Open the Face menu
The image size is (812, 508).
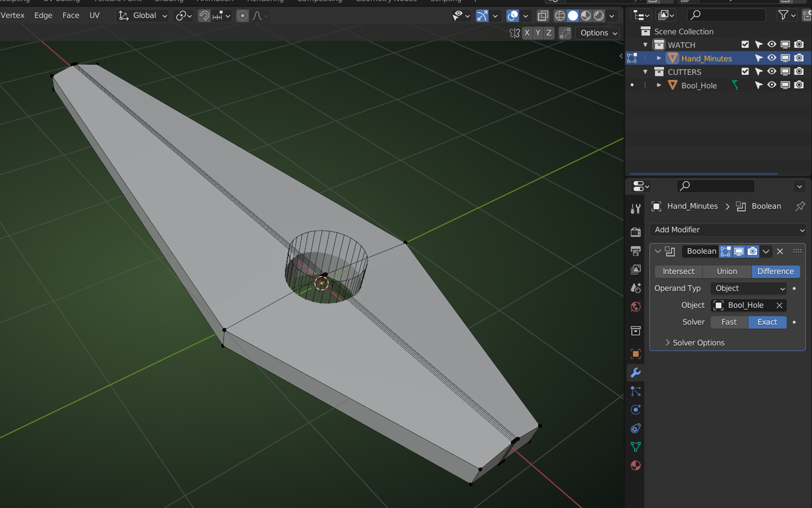[71, 15]
